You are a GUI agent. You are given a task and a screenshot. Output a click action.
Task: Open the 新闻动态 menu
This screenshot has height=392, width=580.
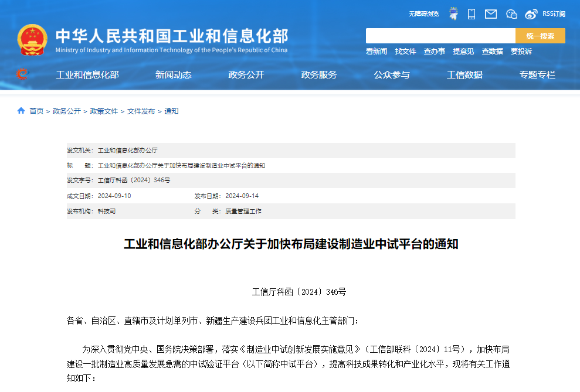point(173,74)
